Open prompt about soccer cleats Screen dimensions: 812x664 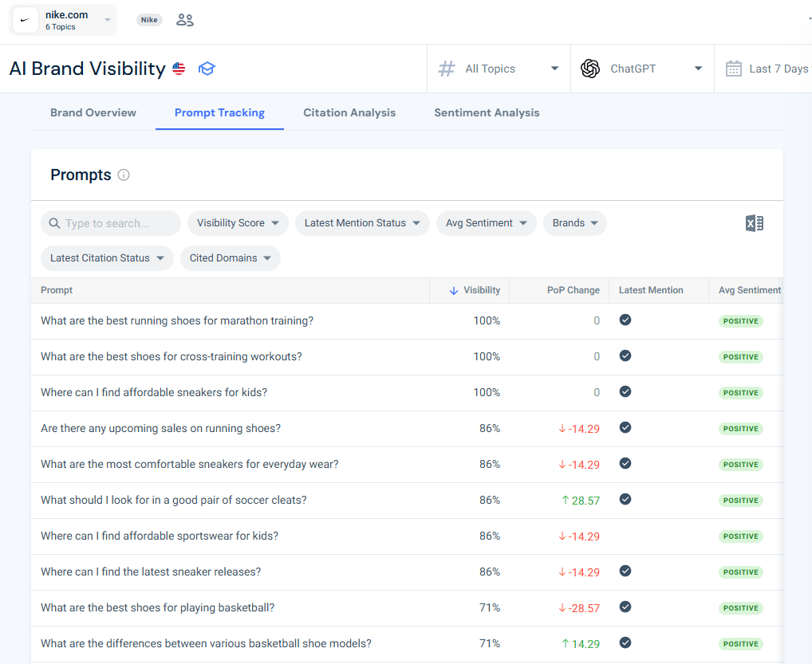point(173,500)
